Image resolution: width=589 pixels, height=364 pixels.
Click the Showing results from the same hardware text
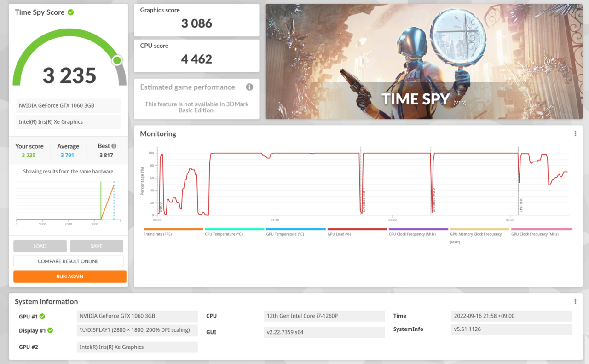68,172
